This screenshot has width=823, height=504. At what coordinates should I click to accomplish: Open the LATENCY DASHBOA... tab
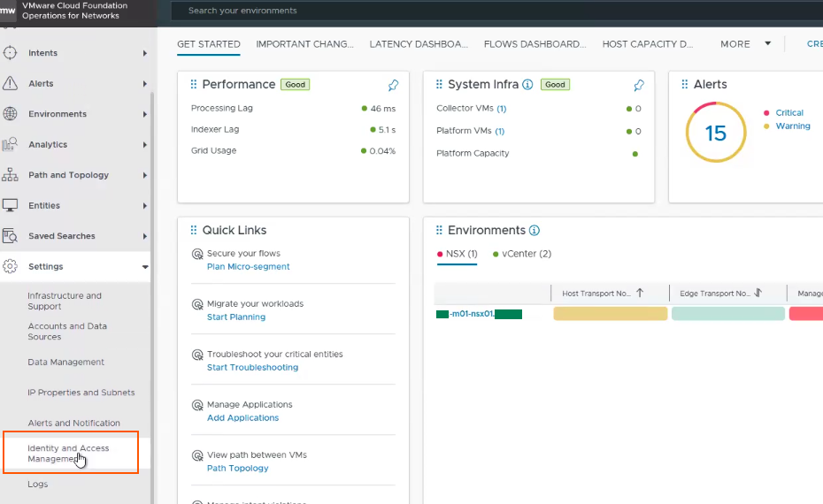(x=419, y=44)
